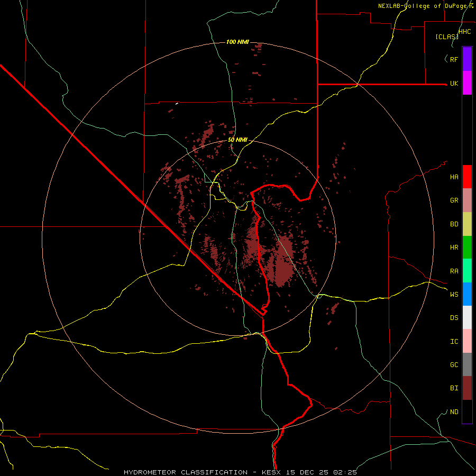The width and height of the screenshot is (476, 476).
Task: Click the UK magenta legend swatch
Action: tap(467, 83)
